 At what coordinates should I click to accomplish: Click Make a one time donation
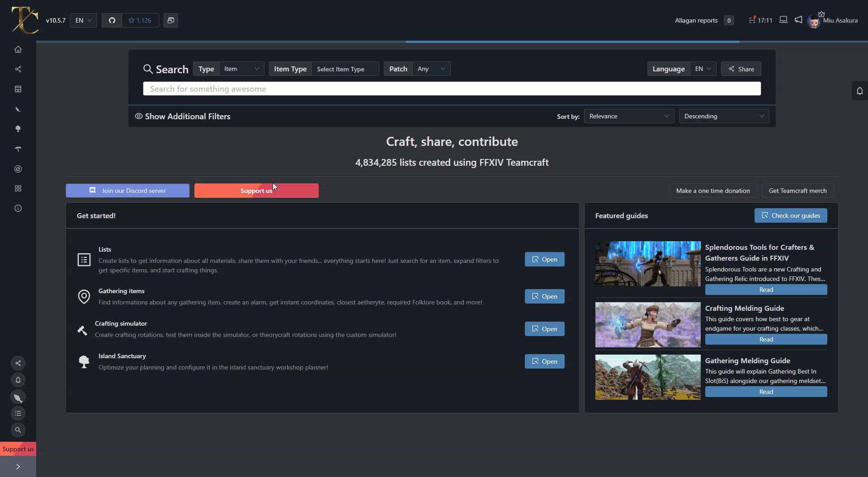[713, 191]
